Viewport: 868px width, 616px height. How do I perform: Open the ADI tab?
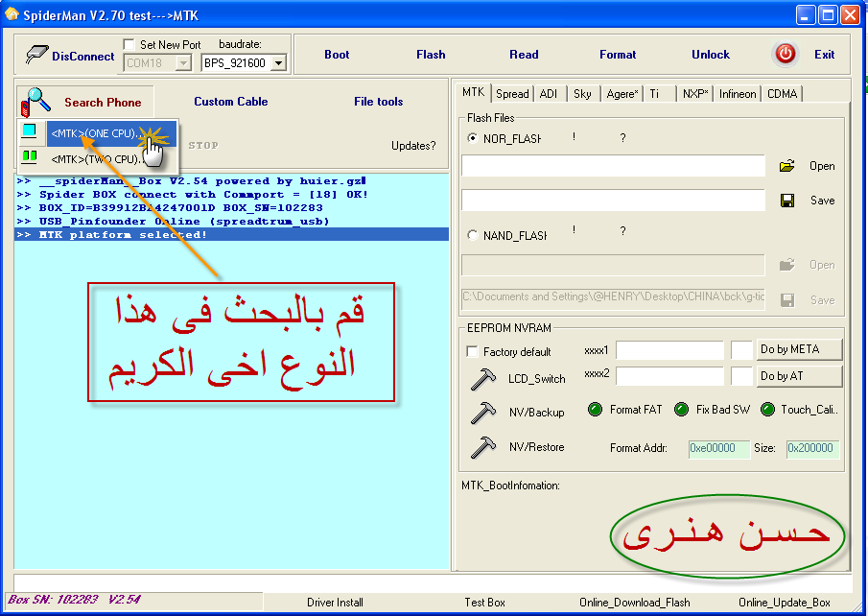549,94
